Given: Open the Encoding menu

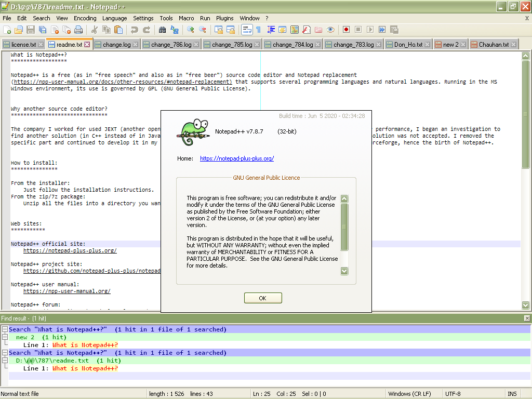Looking at the screenshot, I should click(x=85, y=18).
